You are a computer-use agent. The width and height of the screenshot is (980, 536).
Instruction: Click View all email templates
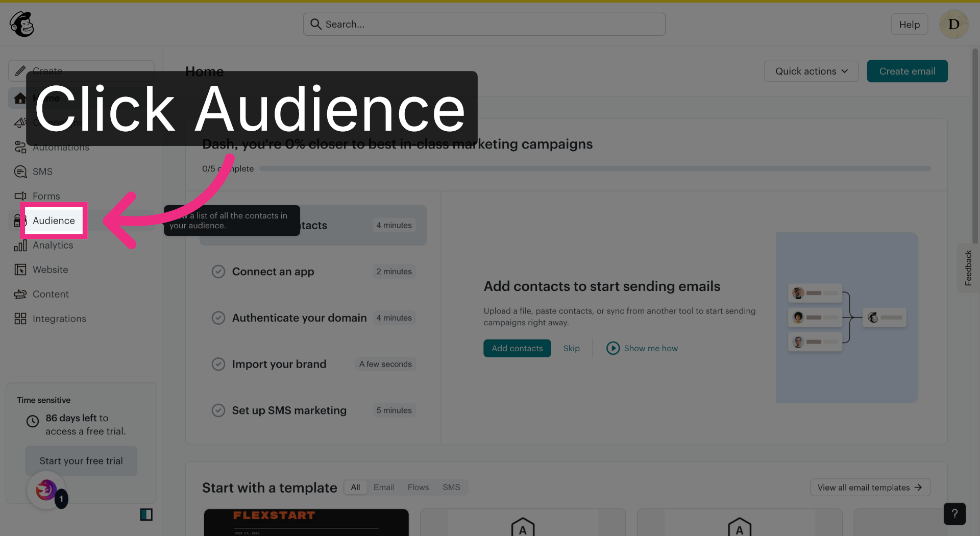870,488
